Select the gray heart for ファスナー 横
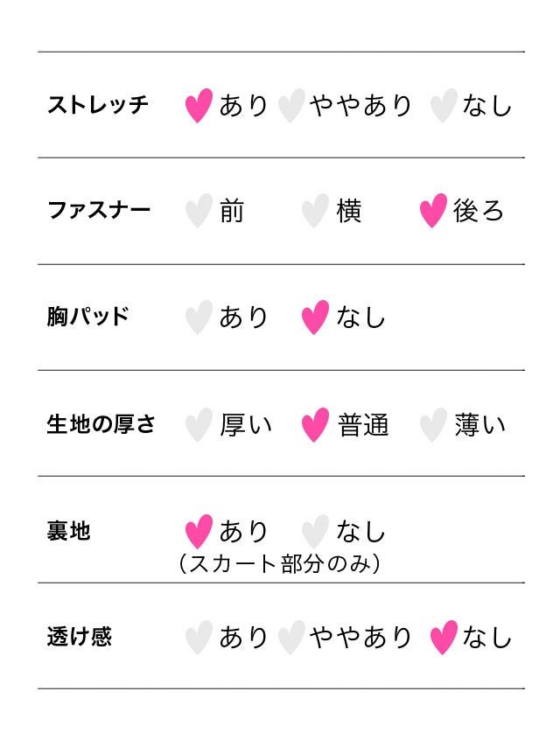Viewport: 560px width, 747px height. pyautogui.click(x=314, y=212)
